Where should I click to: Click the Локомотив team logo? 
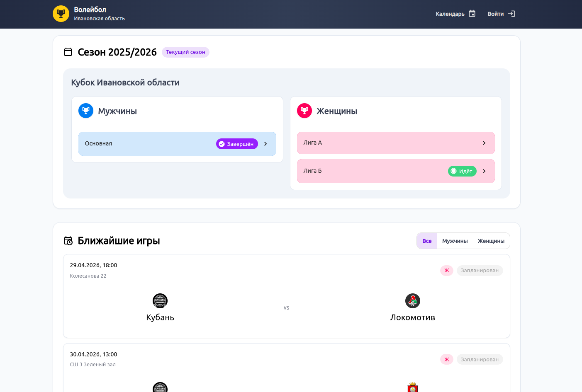(412, 301)
